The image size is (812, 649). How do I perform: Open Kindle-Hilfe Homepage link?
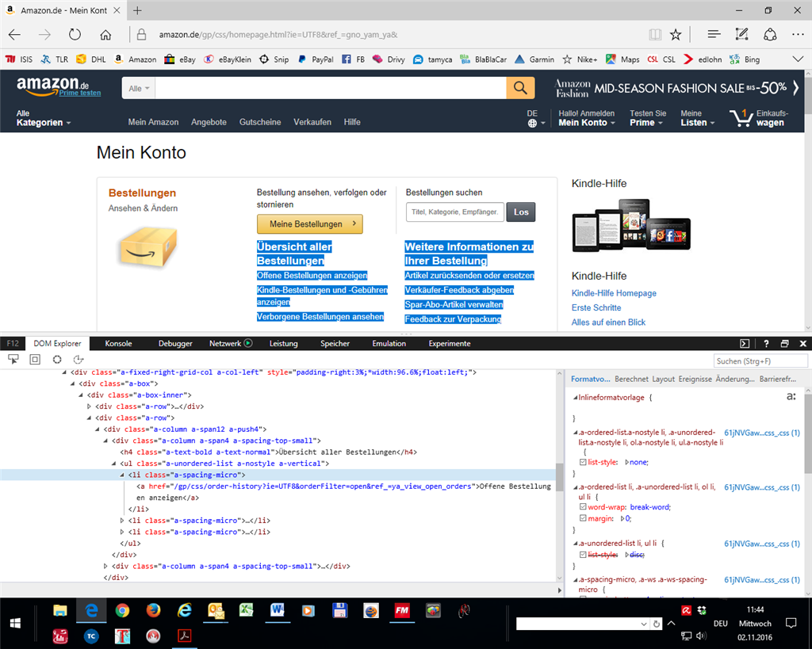pos(614,293)
